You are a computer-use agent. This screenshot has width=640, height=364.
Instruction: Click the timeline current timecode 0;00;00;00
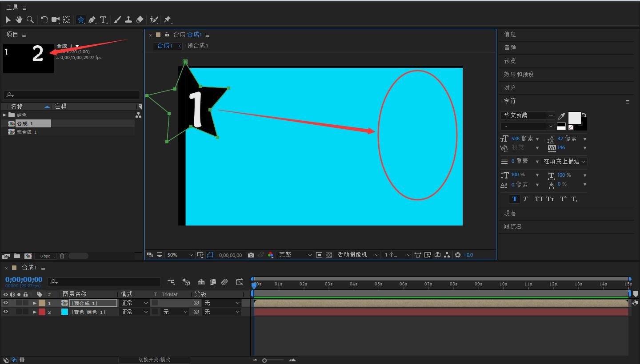click(x=24, y=280)
